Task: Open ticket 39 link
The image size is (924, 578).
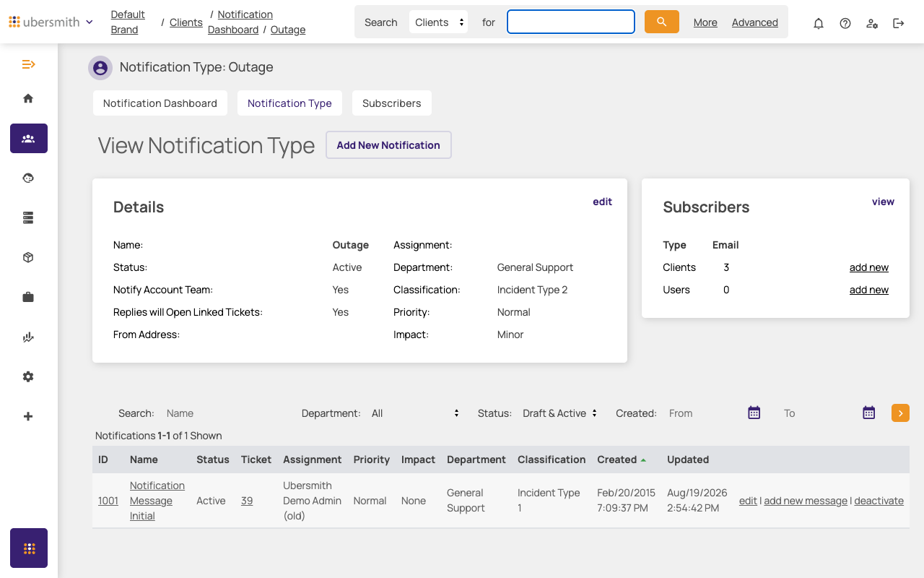Action: pos(247,501)
